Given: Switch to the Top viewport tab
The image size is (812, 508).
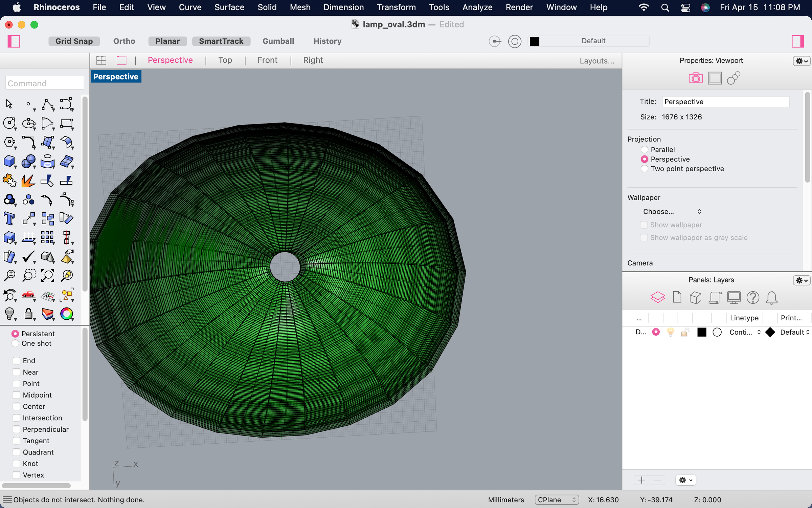Looking at the screenshot, I should (225, 60).
